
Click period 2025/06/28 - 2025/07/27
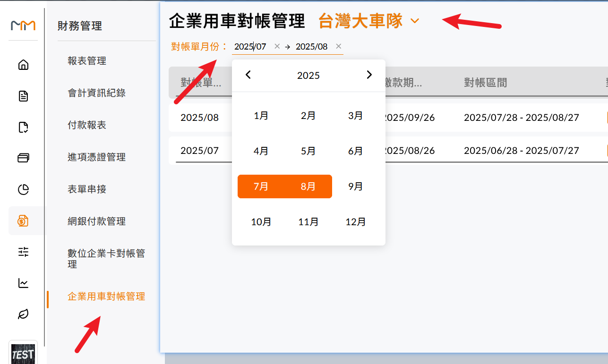point(522,151)
